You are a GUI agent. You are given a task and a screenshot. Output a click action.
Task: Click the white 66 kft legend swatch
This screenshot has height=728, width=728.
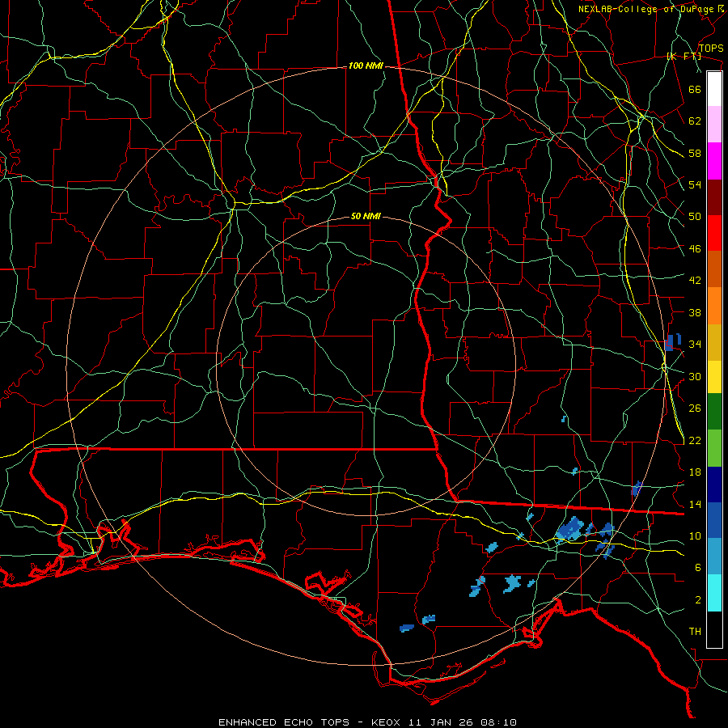click(x=714, y=89)
